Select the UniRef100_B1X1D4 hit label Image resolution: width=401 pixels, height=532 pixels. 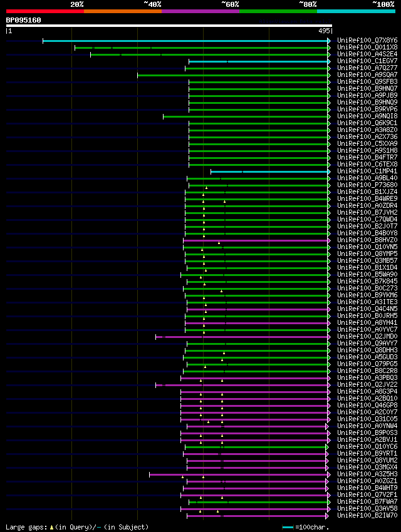point(367,267)
